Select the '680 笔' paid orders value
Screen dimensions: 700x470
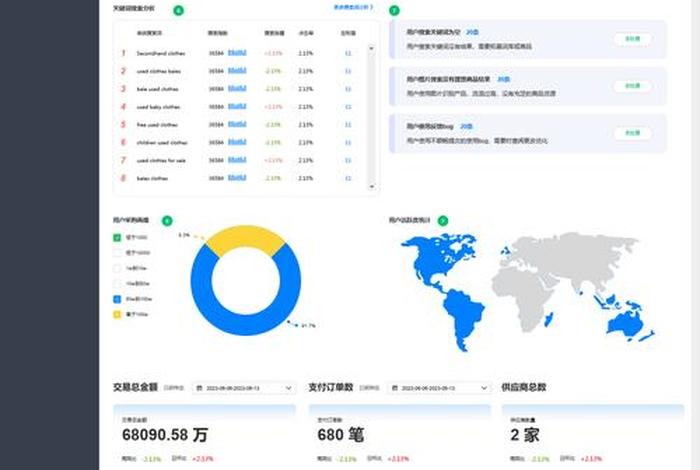[341, 435]
